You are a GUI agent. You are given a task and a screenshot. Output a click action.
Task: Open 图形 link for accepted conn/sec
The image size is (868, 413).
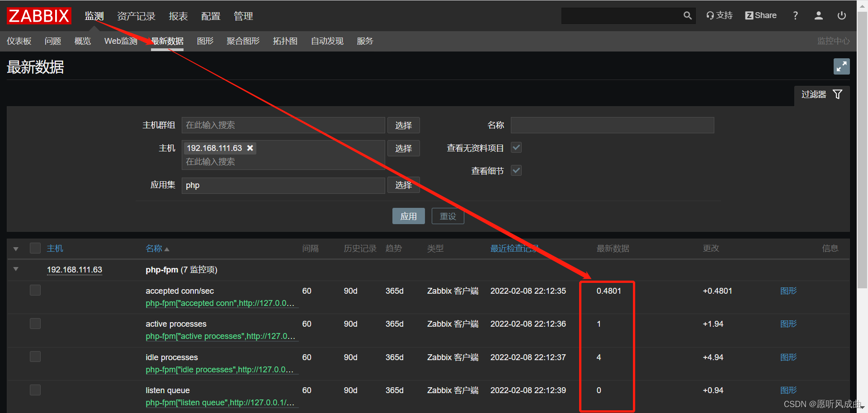[788, 291]
